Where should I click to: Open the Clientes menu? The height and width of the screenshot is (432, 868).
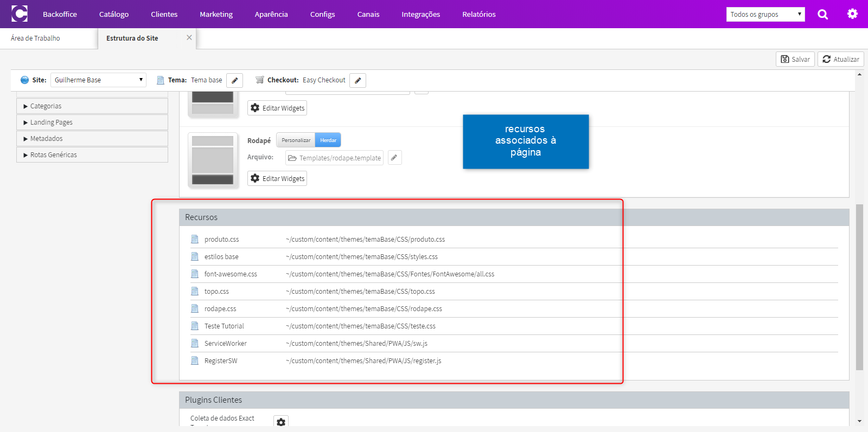164,14
